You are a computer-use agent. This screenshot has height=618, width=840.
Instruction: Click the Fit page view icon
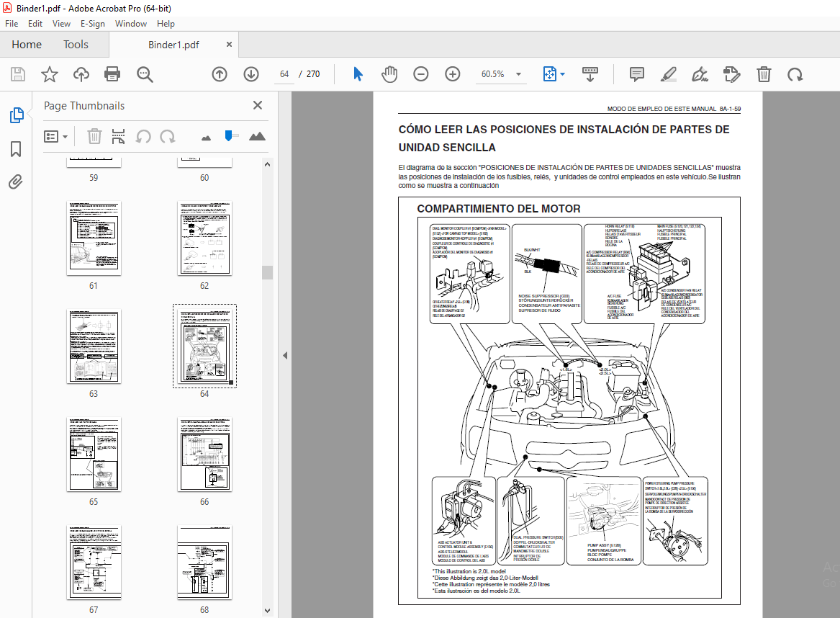pyautogui.click(x=550, y=74)
